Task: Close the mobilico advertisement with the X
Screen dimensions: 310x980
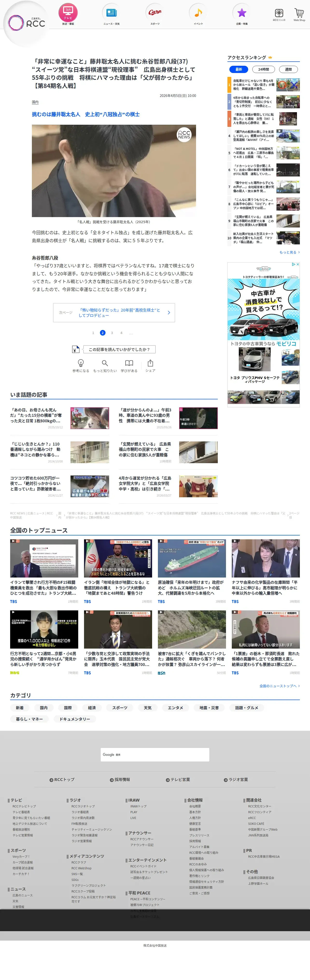Action: pyautogui.click(x=298, y=264)
